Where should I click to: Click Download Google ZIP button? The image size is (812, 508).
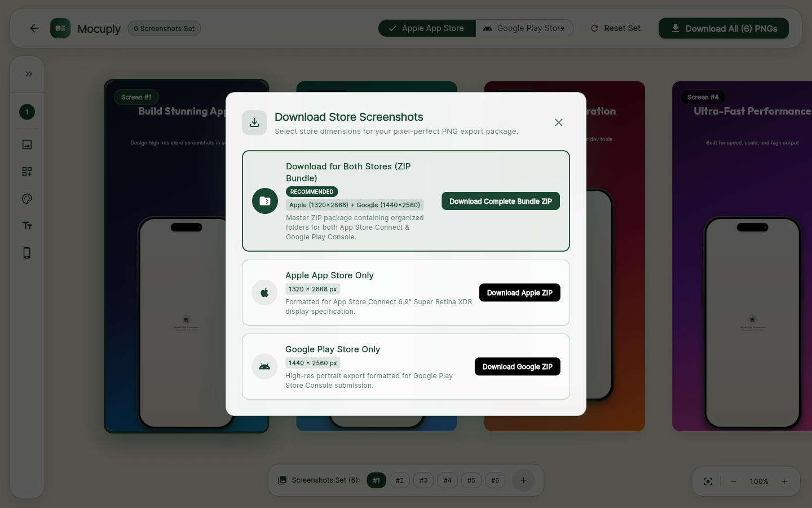(518, 366)
